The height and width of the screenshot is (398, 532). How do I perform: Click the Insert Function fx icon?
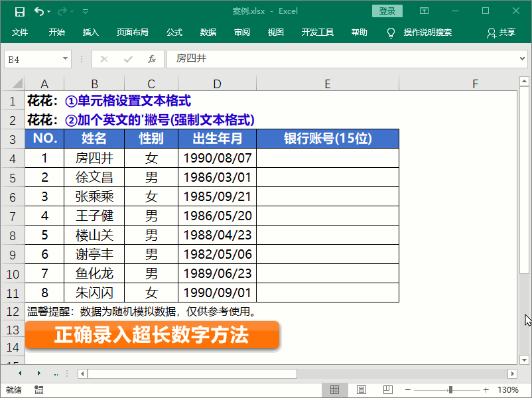point(152,60)
